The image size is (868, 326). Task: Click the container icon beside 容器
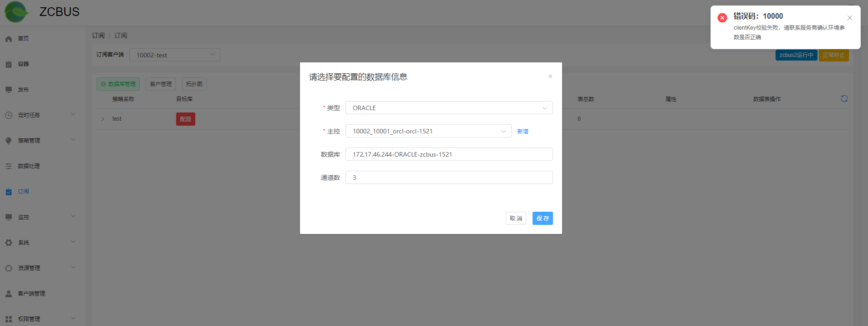[9, 64]
